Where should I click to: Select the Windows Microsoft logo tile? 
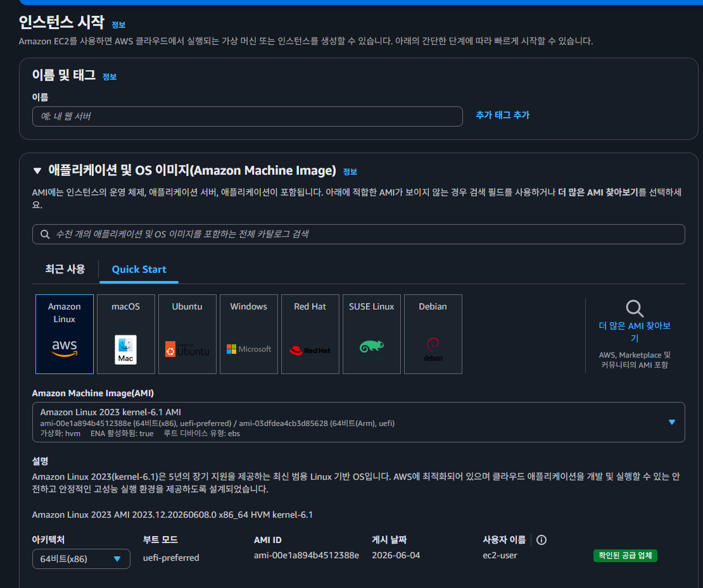(x=249, y=334)
